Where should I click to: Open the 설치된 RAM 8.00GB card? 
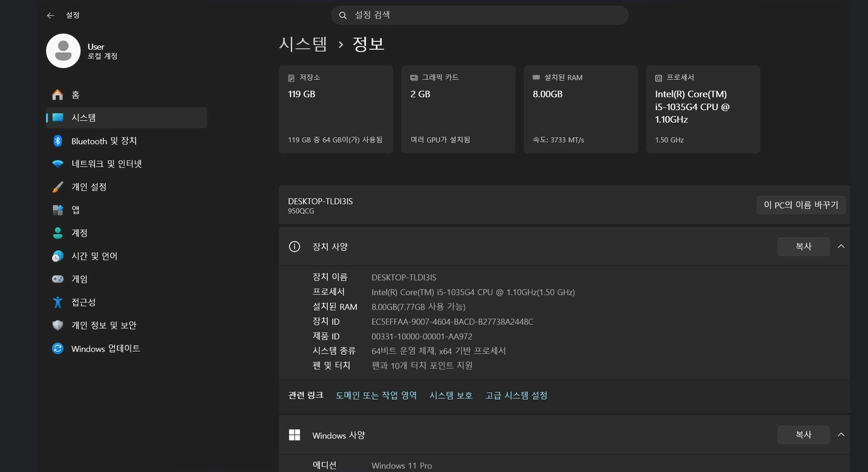pyautogui.click(x=581, y=110)
